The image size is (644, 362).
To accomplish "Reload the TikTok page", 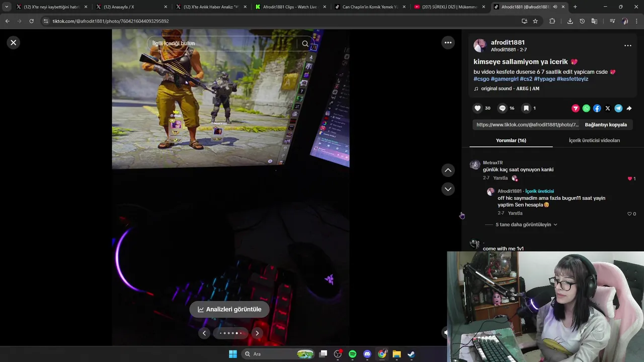I will (31, 21).
